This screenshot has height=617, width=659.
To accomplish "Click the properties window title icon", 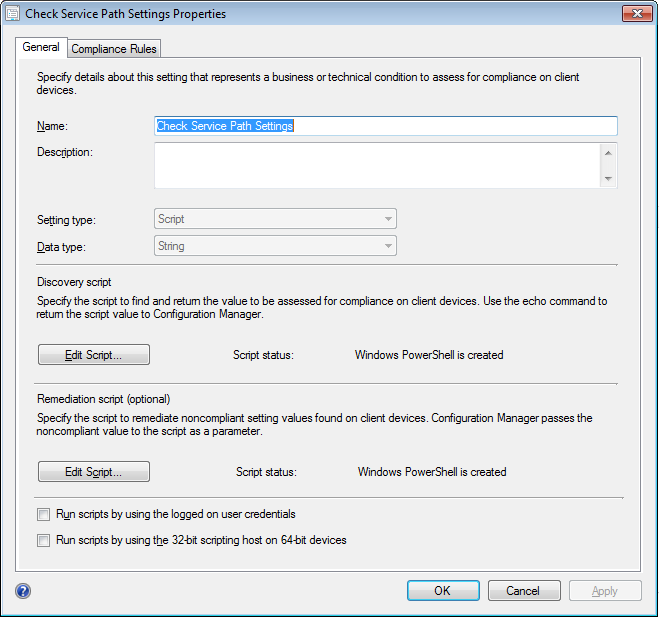I will click(x=12, y=13).
